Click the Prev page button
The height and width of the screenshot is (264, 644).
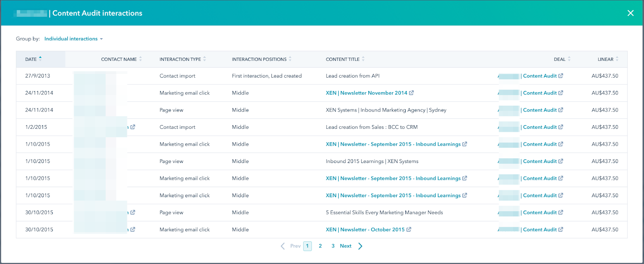(295, 246)
